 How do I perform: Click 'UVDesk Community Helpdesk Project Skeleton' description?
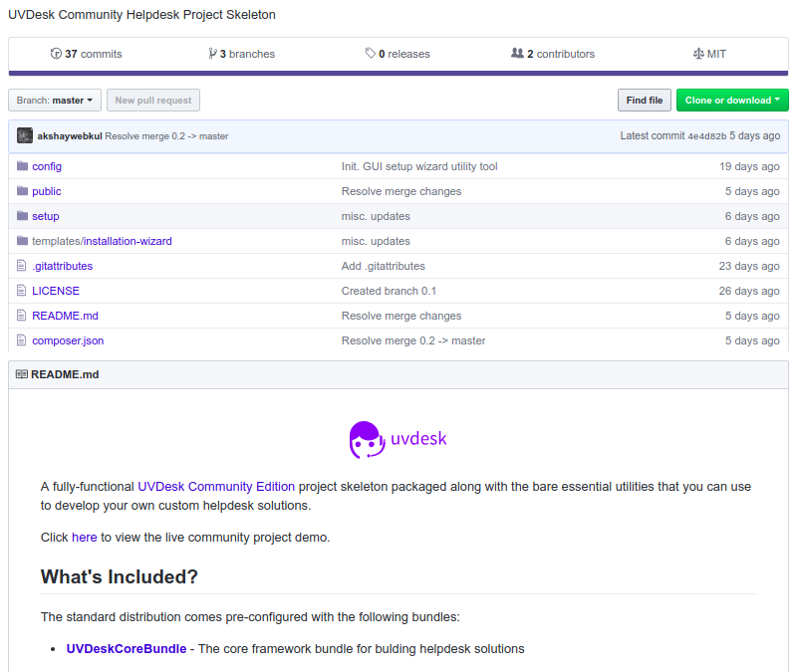[x=141, y=15]
